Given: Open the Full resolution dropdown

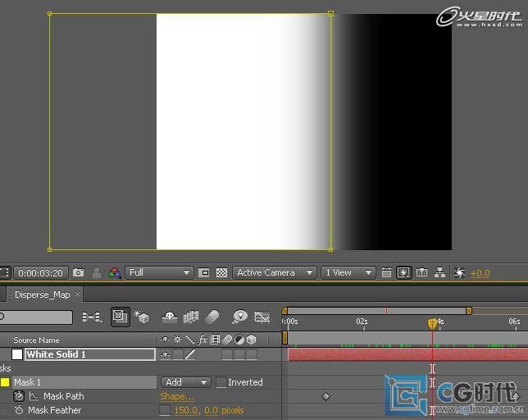Looking at the screenshot, I should (159, 272).
